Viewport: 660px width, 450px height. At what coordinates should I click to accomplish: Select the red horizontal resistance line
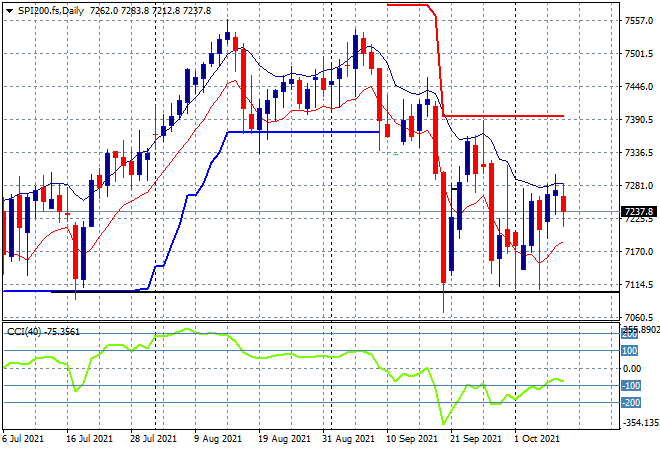click(504, 116)
